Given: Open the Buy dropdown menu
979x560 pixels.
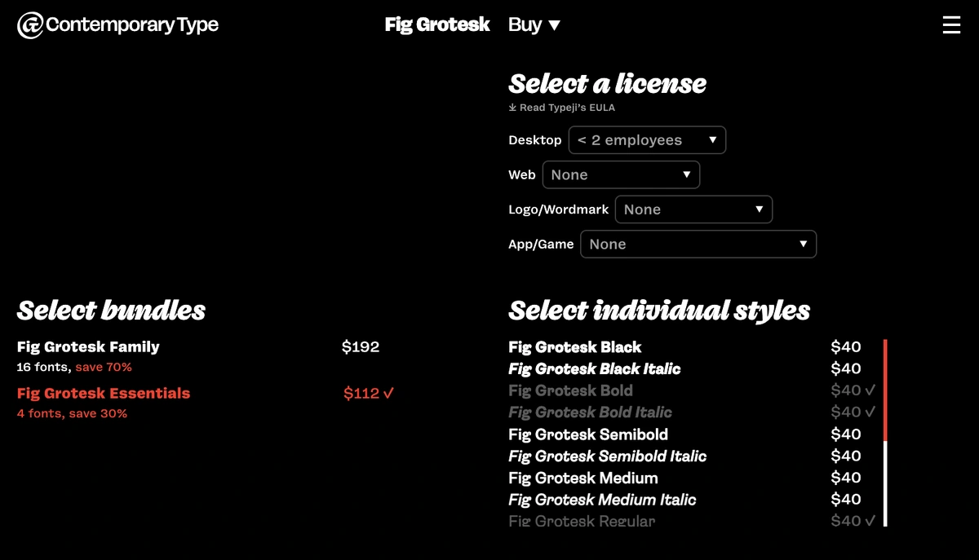Looking at the screenshot, I should (x=534, y=24).
